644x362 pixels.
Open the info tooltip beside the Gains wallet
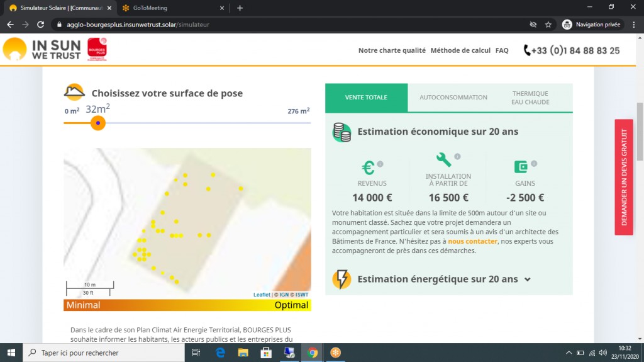click(534, 163)
